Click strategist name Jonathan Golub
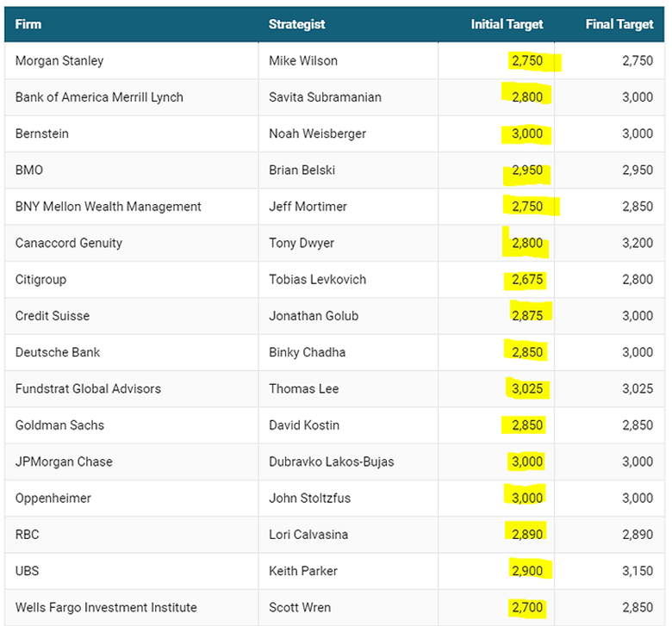 [x=314, y=316]
